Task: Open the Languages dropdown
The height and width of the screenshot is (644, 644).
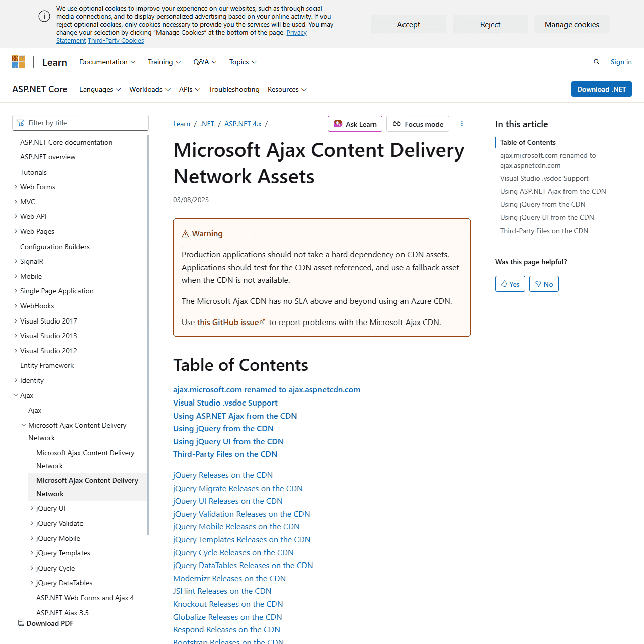Action: [100, 89]
